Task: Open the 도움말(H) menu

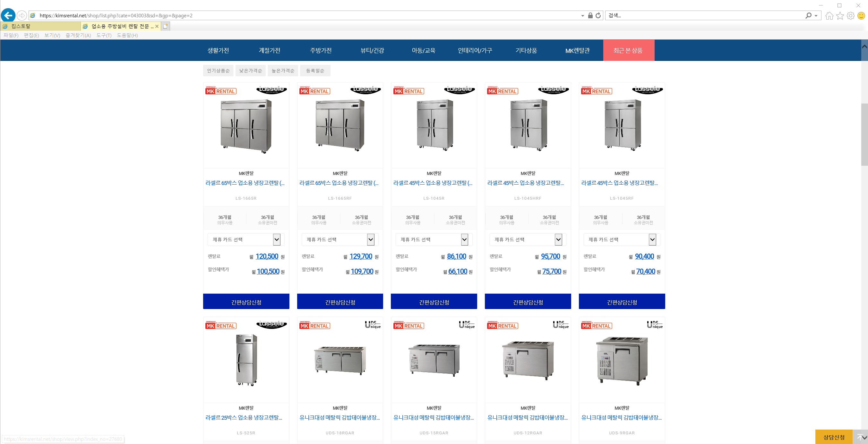Action: (127, 35)
